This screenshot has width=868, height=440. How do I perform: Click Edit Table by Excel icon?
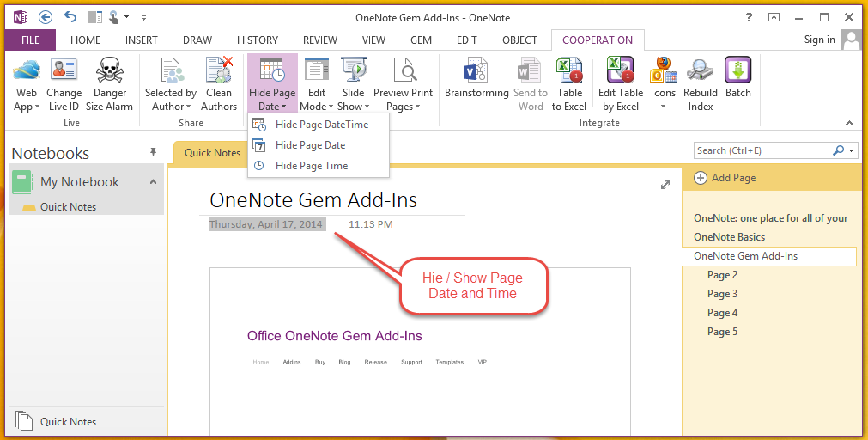click(621, 70)
